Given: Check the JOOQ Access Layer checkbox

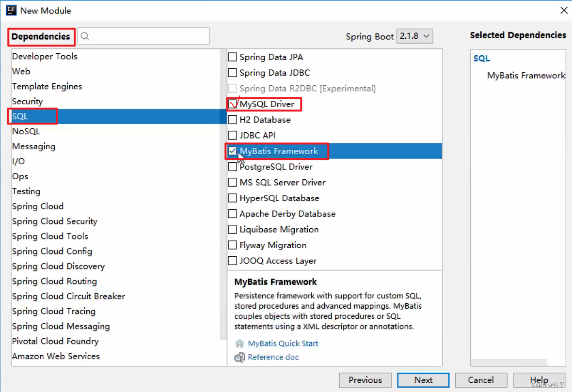Looking at the screenshot, I should tap(232, 261).
